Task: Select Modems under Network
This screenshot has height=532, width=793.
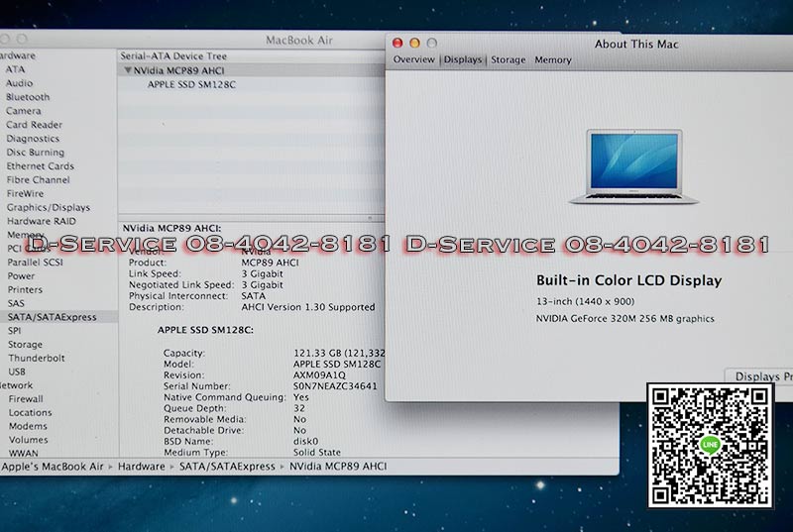Action: coord(29,426)
